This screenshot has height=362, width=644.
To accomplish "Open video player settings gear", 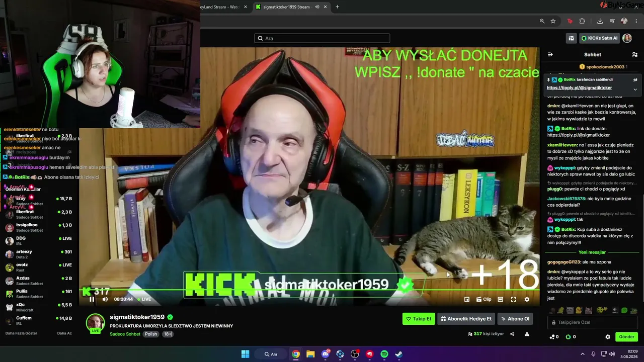I will (527, 299).
